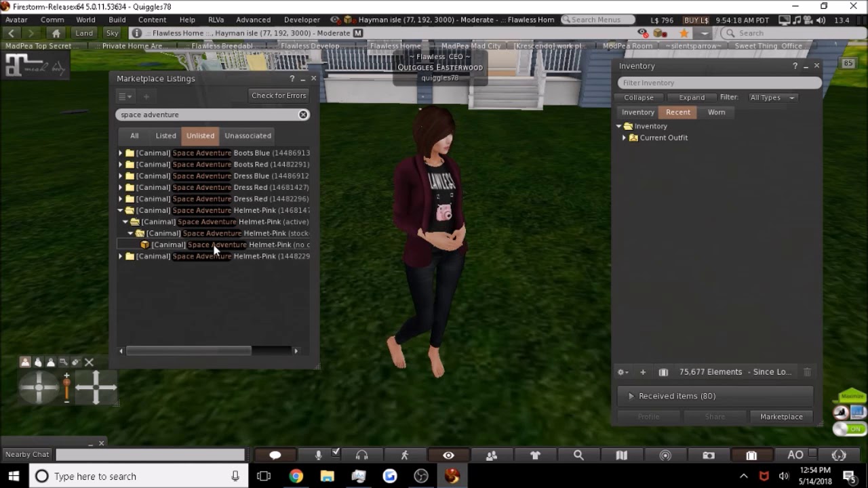
Task: Click the camera zoom slider
Action: [66, 388]
